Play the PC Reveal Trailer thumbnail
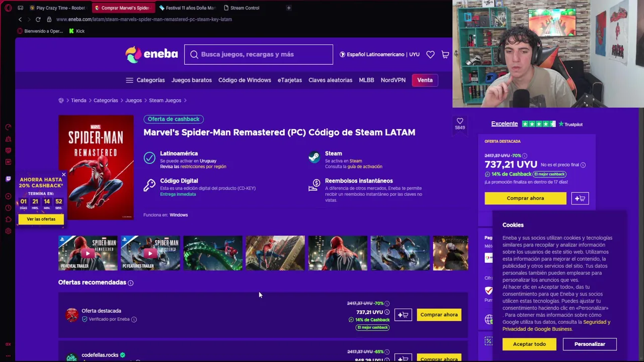 [x=88, y=253]
